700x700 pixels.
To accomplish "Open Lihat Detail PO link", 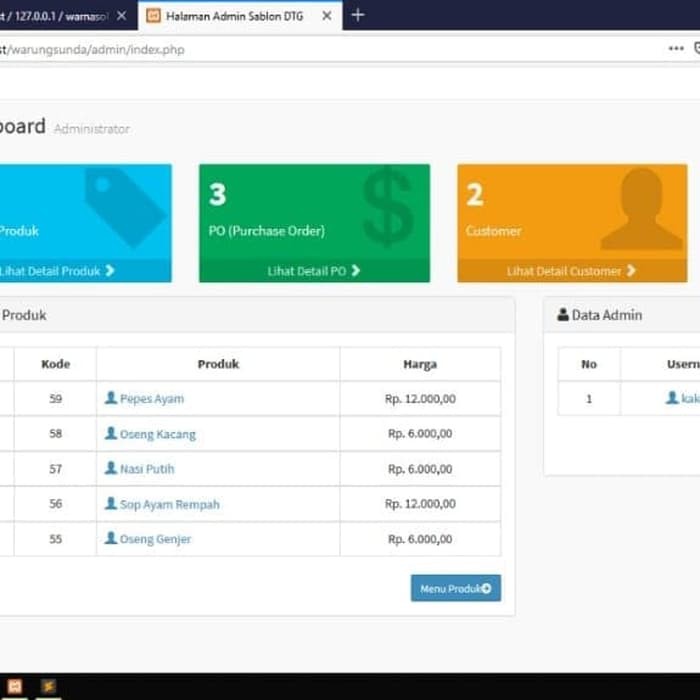I will (313, 271).
